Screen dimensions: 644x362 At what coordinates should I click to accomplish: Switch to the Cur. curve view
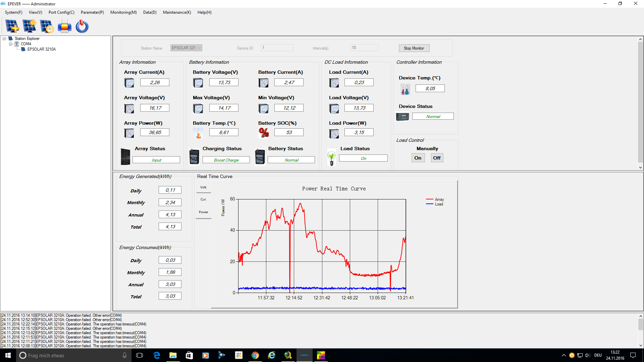point(203,199)
